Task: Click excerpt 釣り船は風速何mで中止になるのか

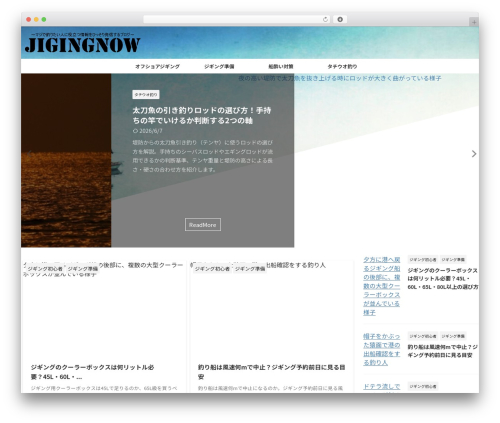Action: 270,388
